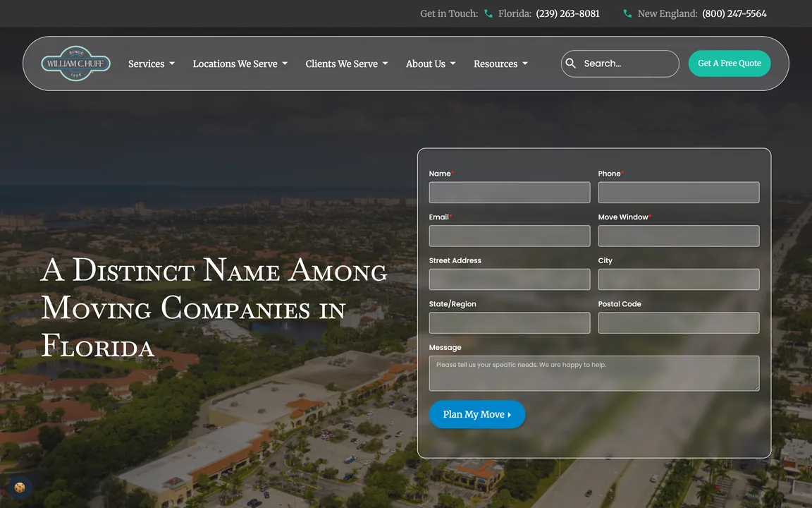The image size is (812, 508).
Task: Expand the Services dropdown arrow
Action: [x=172, y=64]
